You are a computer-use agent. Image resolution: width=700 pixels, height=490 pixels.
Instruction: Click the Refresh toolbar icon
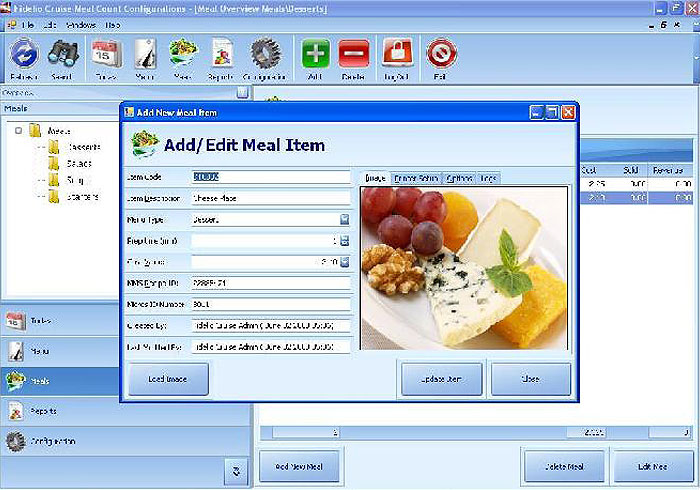24,57
